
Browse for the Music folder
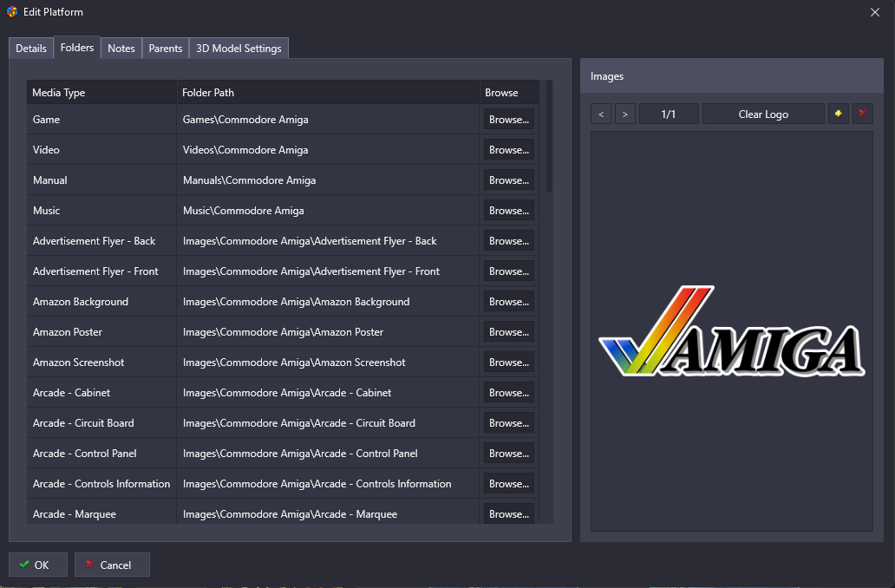[x=508, y=210]
